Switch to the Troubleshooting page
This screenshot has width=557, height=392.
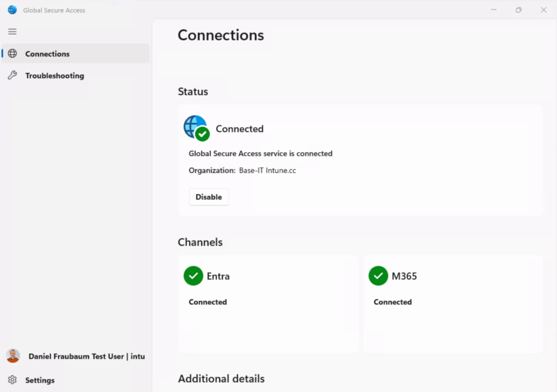(54, 76)
